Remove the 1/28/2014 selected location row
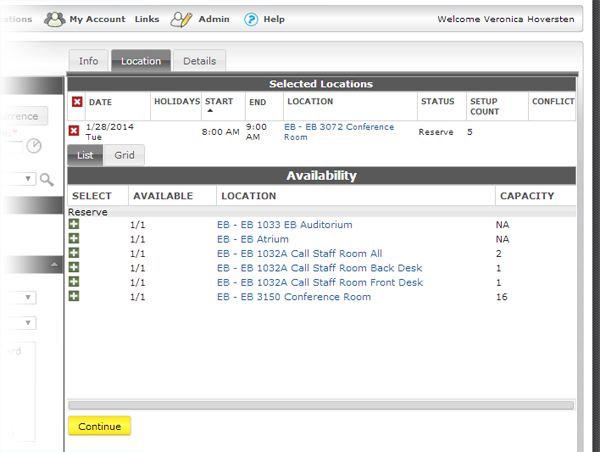Screen dimensions: 600x452 point(74,131)
